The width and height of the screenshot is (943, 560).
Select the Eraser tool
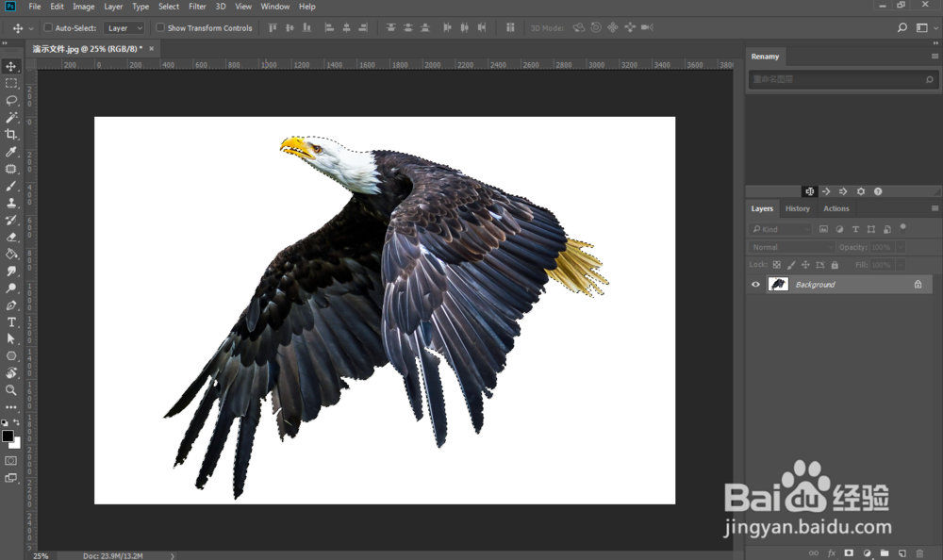pos(11,237)
